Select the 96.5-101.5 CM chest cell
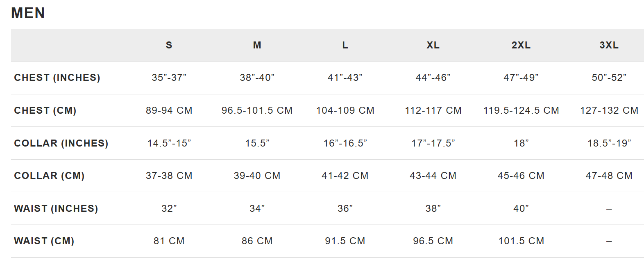644x259 pixels. coord(257,110)
